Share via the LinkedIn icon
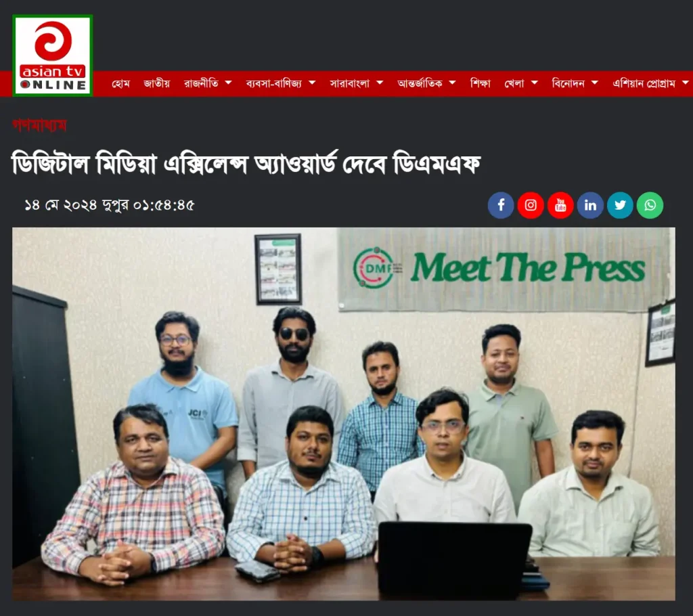Image resolution: width=693 pixels, height=616 pixels. click(x=590, y=205)
